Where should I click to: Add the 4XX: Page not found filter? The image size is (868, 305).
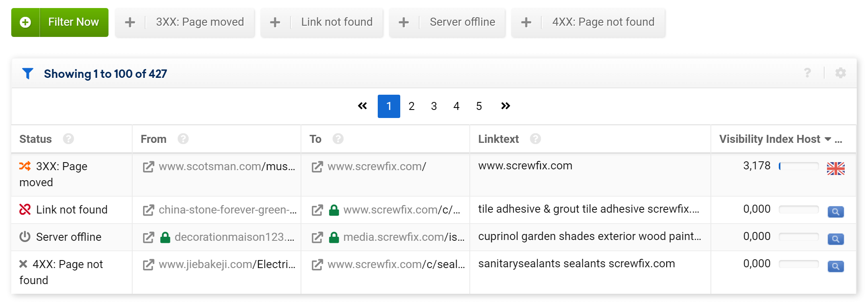point(588,22)
